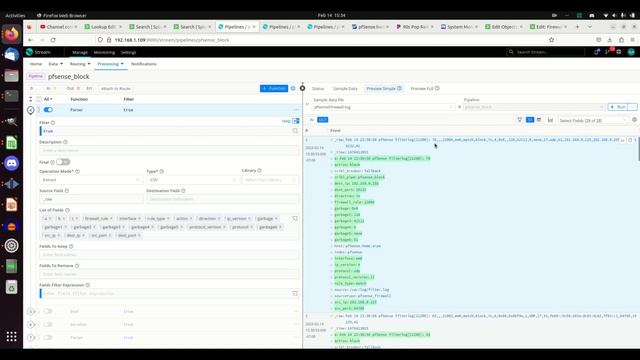Screen dimensions: 640x360
Task: Open the All selection dropdown in header
Action: point(48,99)
